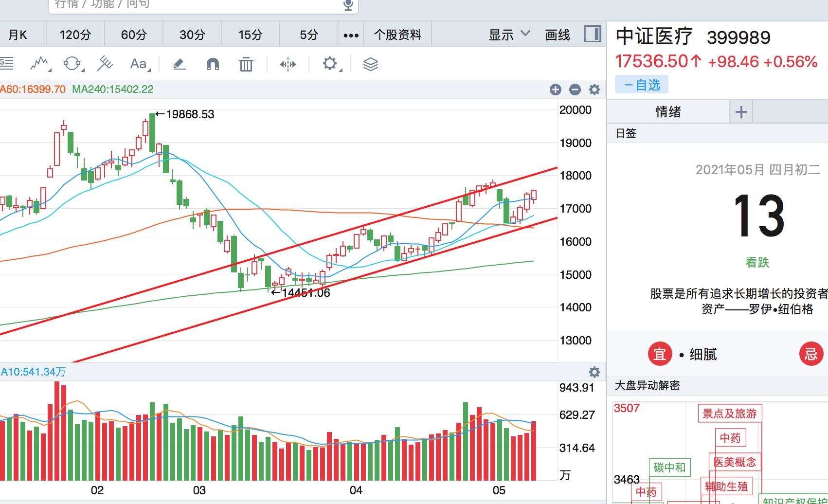Click the horizontal stretch arrows icon

click(x=288, y=64)
